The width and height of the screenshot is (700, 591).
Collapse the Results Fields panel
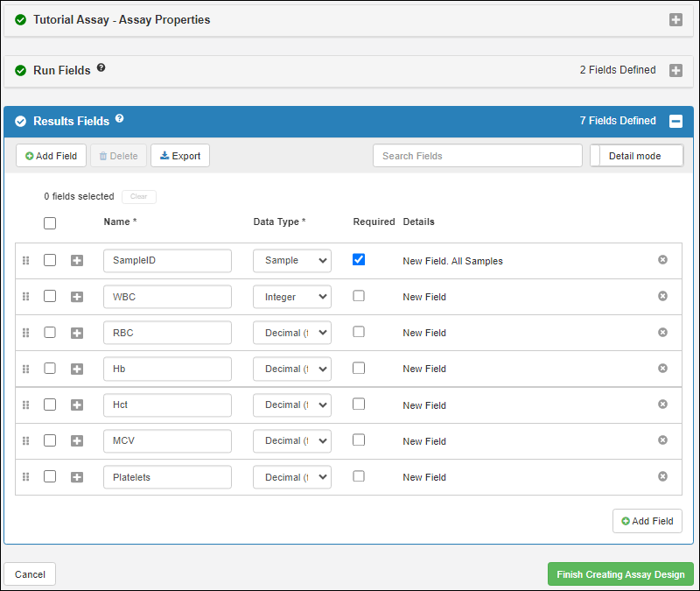(x=675, y=122)
